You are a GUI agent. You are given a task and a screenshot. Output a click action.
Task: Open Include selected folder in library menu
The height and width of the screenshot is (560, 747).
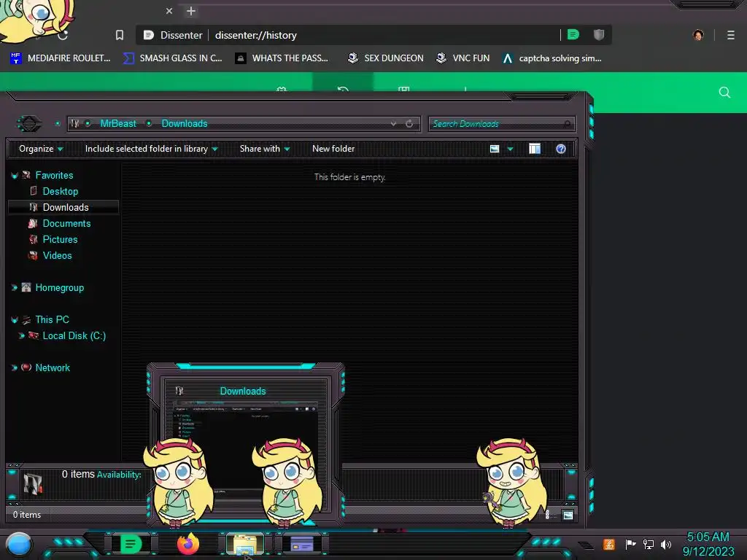(152, 149)
